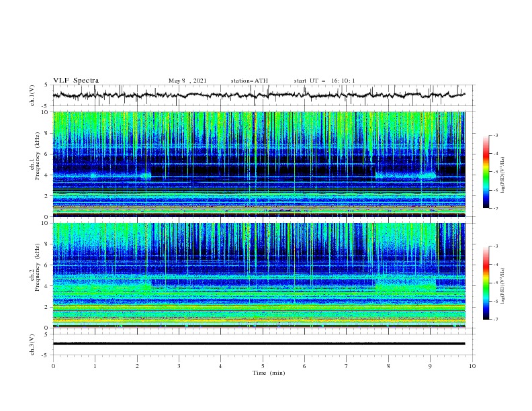This screenshot has height=411, width=532.
Task: Select the "ch.3(V)" axis label
Action: tap(32, 345)
